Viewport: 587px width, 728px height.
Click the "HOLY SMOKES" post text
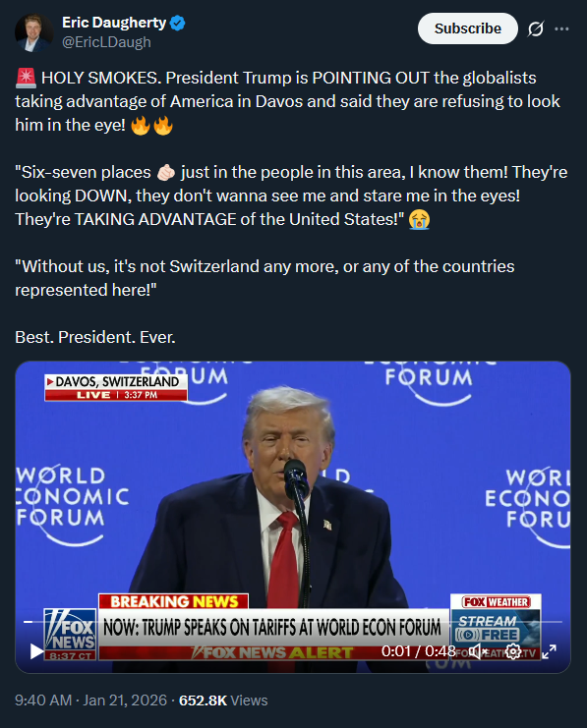(101, 78)
